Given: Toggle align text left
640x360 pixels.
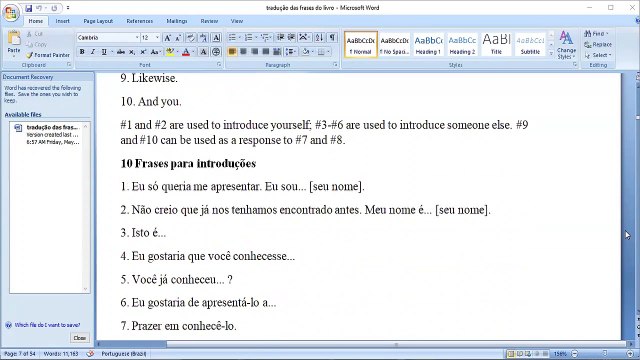Looking at the screenshot, I should 232,52.
